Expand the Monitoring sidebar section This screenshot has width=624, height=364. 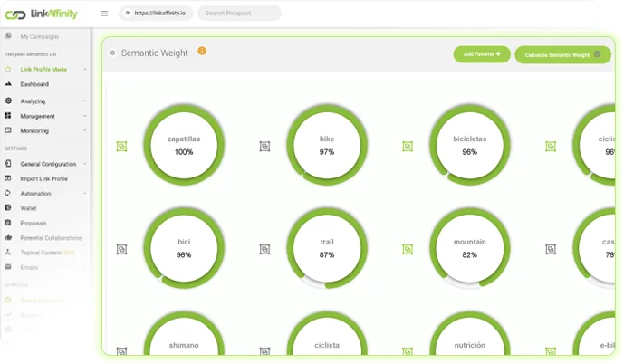pos(45,131)
